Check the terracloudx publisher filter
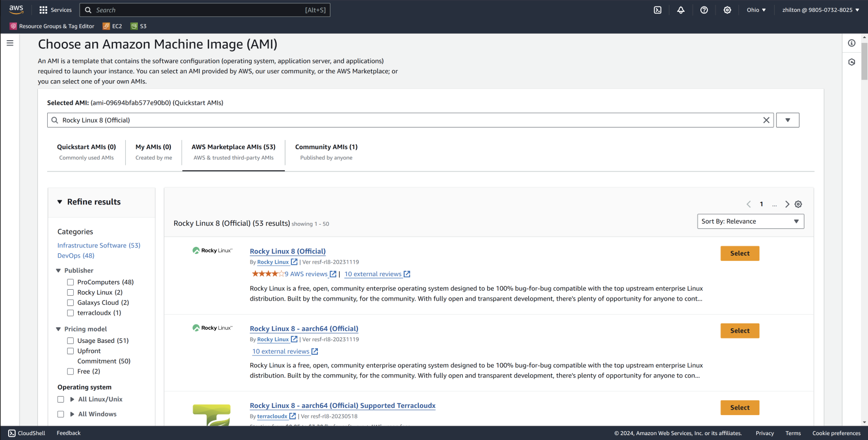 pos(71,313)
